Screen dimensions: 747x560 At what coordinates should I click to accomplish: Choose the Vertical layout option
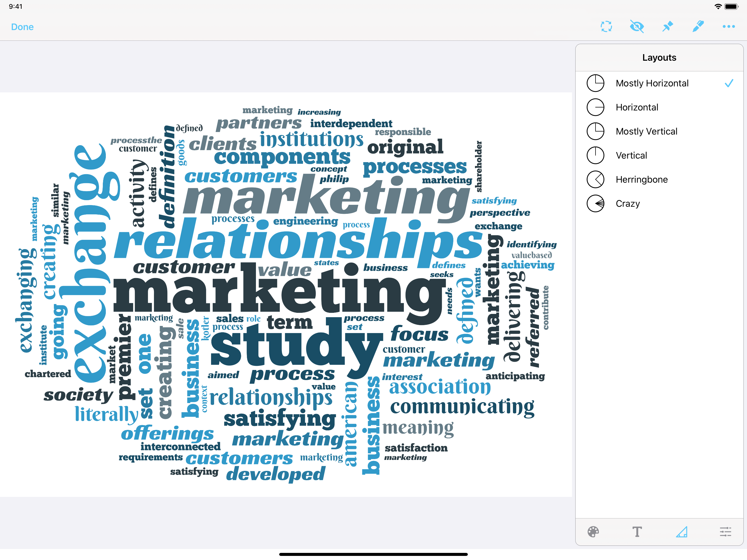pos(659,155)
